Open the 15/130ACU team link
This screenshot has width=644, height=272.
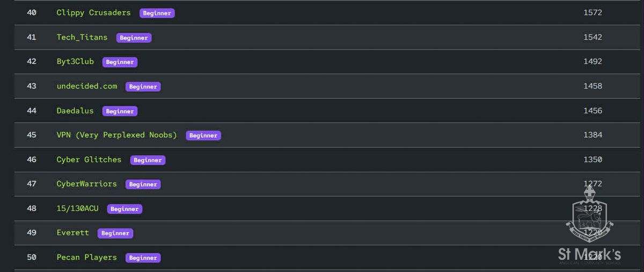click(x=77, y=209)
